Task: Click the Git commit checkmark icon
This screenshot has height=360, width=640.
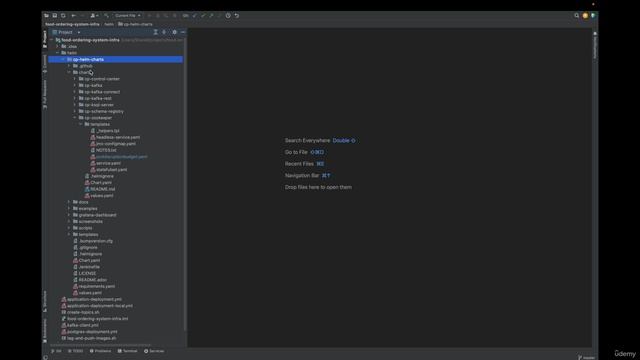Action: (203, 16)
